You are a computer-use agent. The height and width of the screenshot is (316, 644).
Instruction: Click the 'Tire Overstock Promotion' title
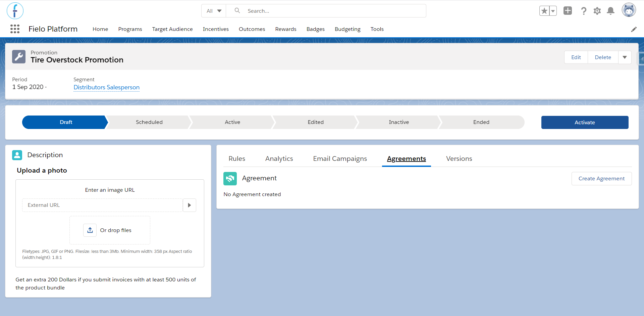(77, 60)
